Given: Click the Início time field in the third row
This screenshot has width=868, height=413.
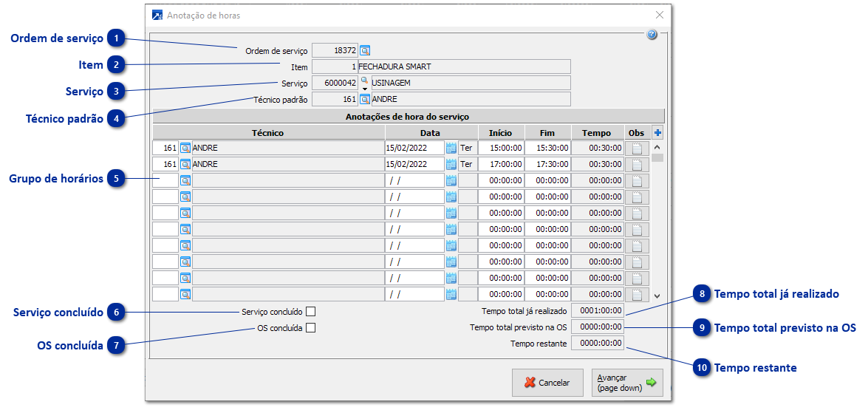Looking at the screenshot, I should click(x=500, y=180).
